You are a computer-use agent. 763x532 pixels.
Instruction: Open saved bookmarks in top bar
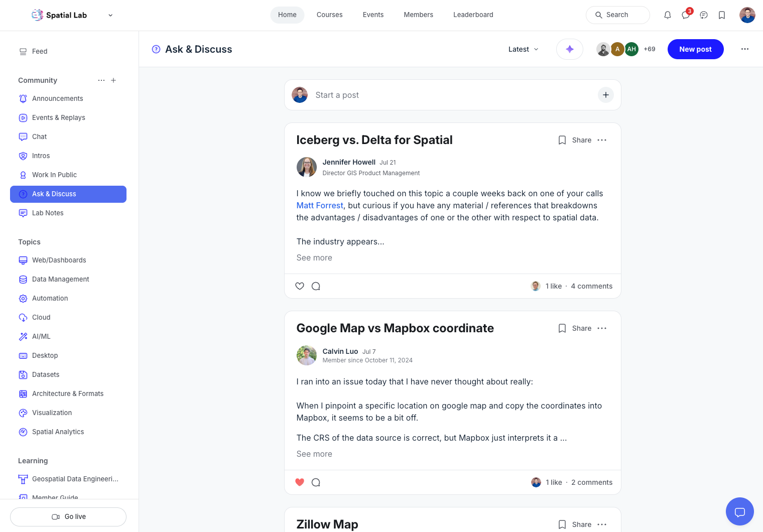click(x=722, y=15)
